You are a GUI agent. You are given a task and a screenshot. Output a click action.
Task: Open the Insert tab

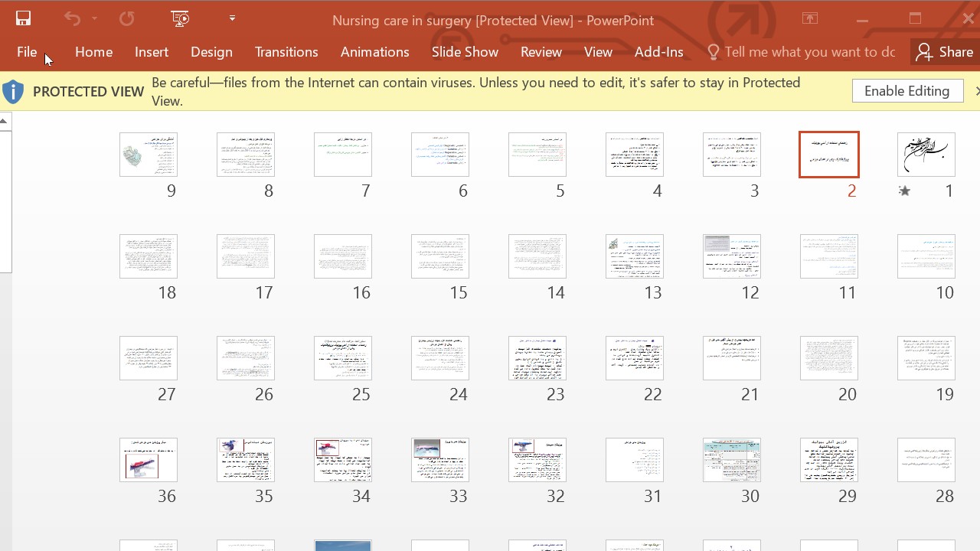tap(152, 52)
